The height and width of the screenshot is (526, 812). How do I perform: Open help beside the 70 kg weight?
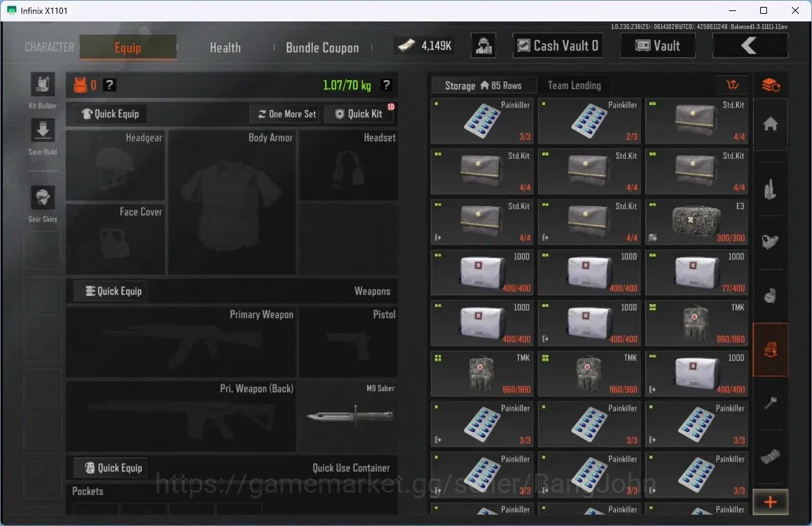(386, 85)
